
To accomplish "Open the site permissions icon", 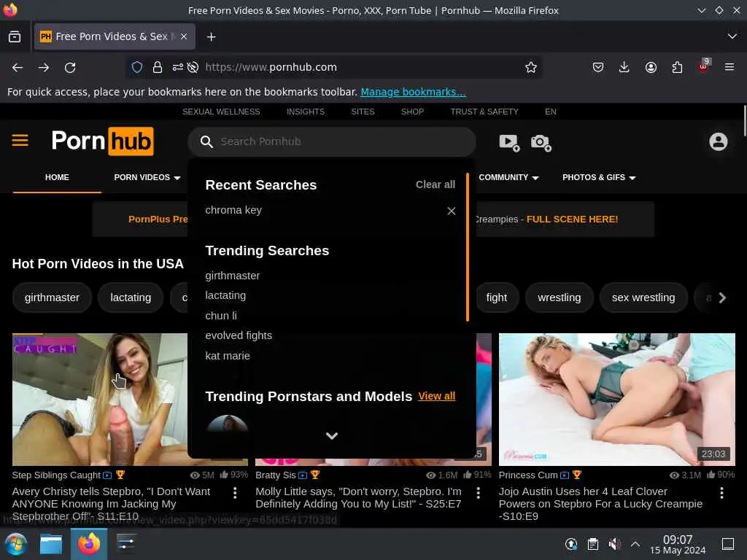I will coord(178,67).
